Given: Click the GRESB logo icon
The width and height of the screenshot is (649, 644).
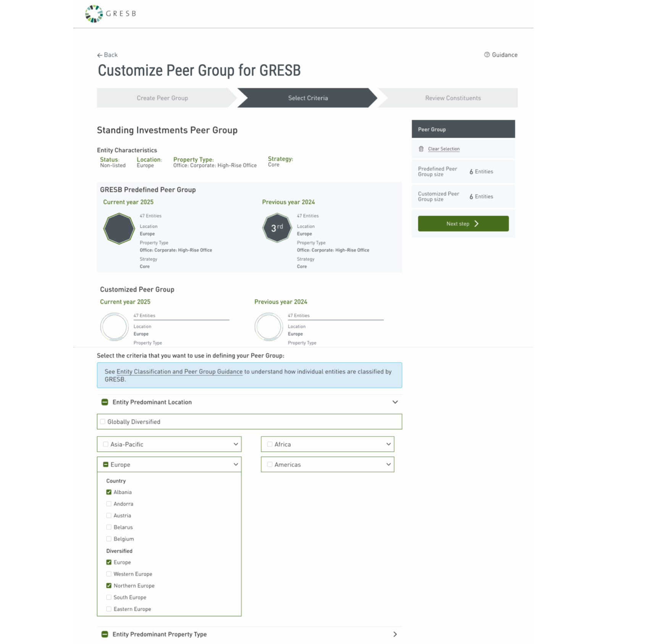Looking at the screenshot, I should coord(94,14).
